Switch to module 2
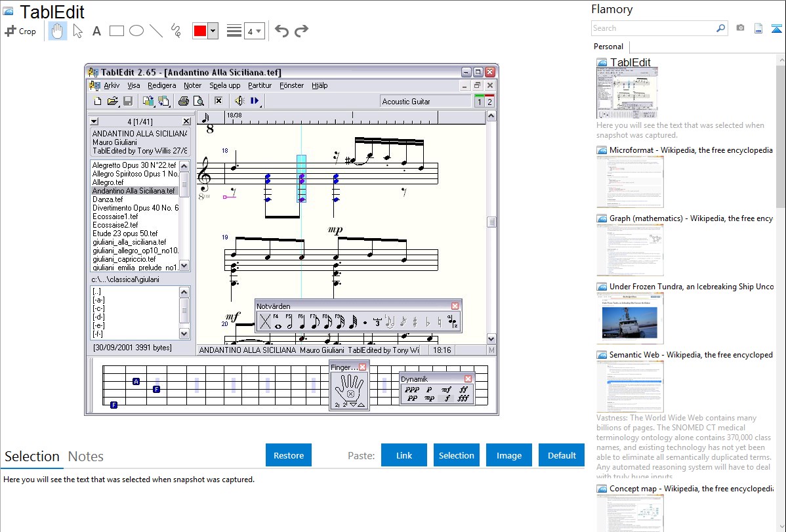Viewport: 786px width, 532px height. [x=489, y=102]
